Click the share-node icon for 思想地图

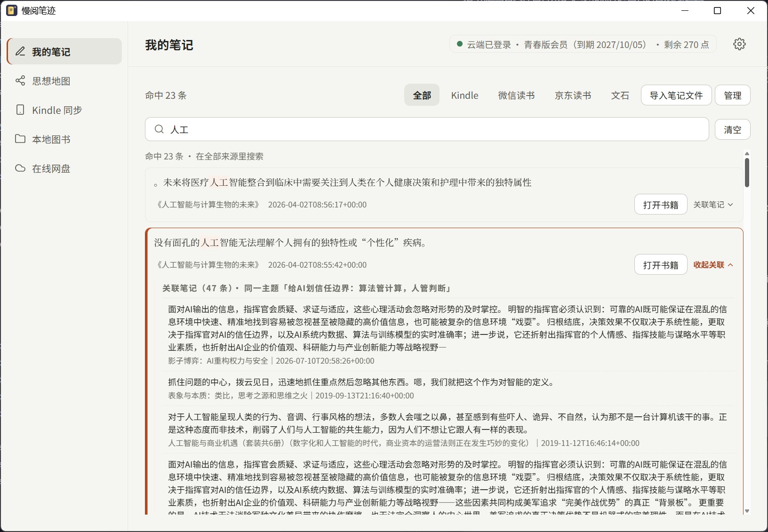pos(20,80)
